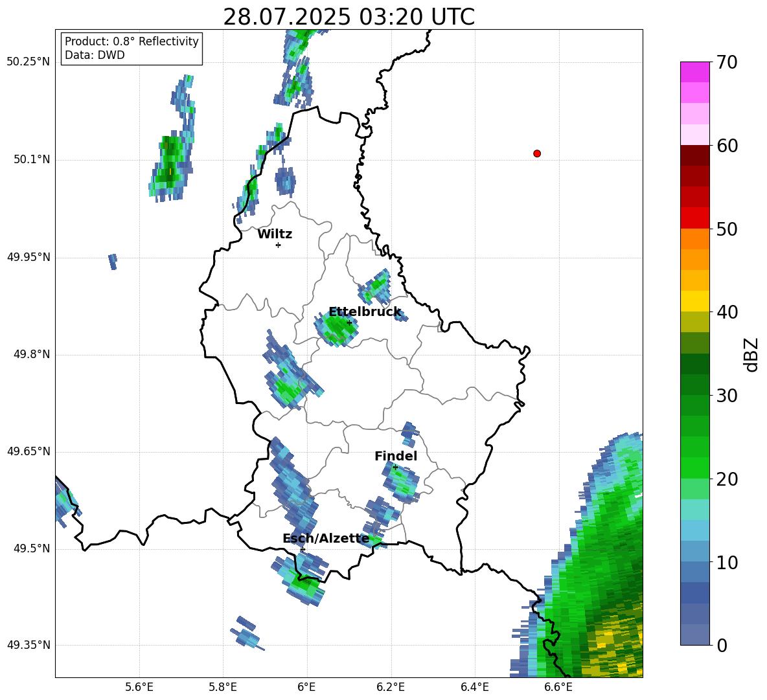767x700 pixels.
Task: Click the dBZ colorbar label
Action: 751,354
